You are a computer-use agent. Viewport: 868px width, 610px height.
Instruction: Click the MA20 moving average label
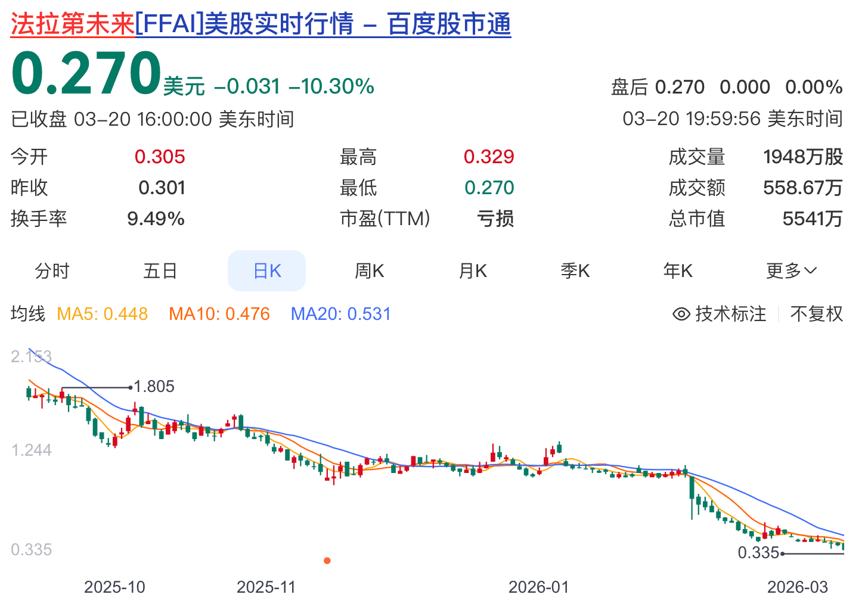pyautogui.click(x=341, y=314)
